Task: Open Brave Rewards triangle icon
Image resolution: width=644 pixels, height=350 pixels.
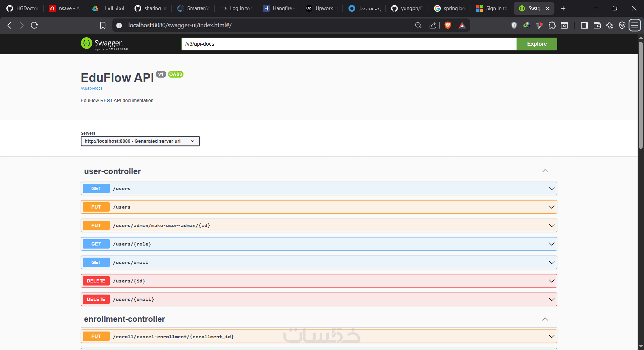Action: point(462,25)
